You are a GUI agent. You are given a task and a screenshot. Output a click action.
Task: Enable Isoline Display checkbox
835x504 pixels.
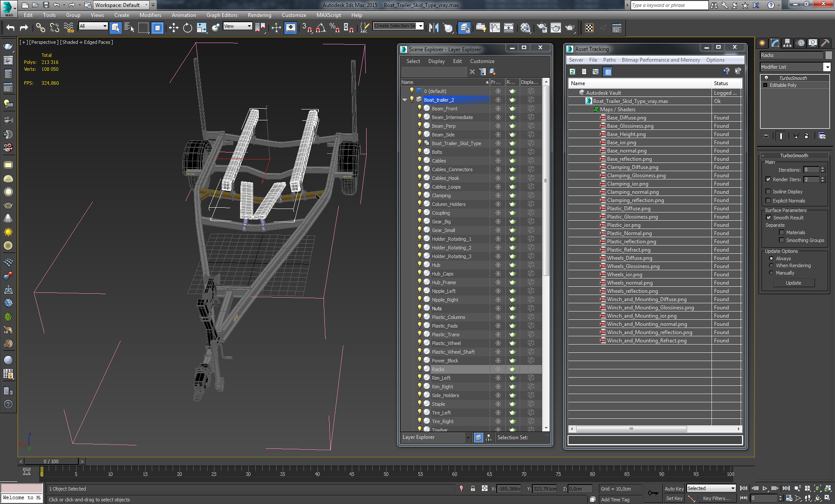[x=768, y=191]
